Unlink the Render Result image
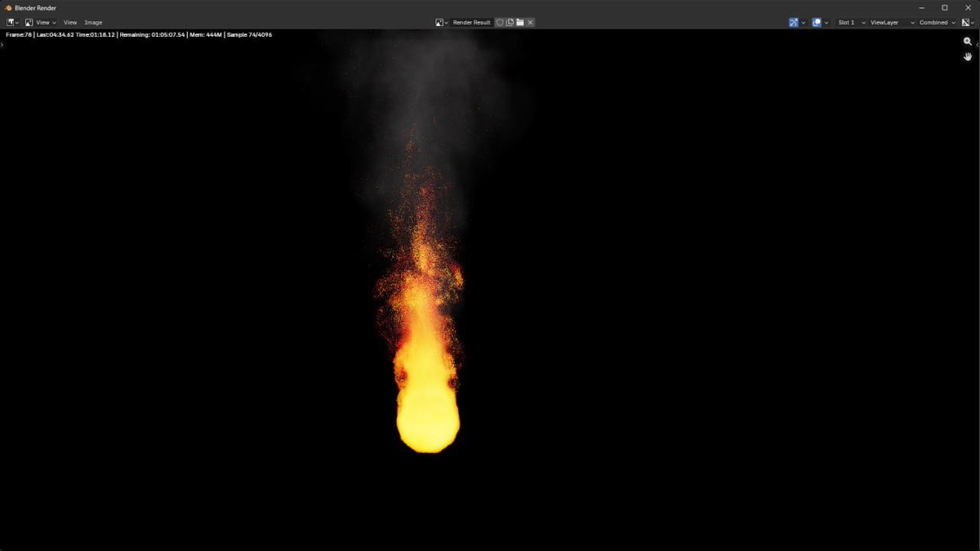The width and height of the screenshot is (980, 551). [530, 22]
